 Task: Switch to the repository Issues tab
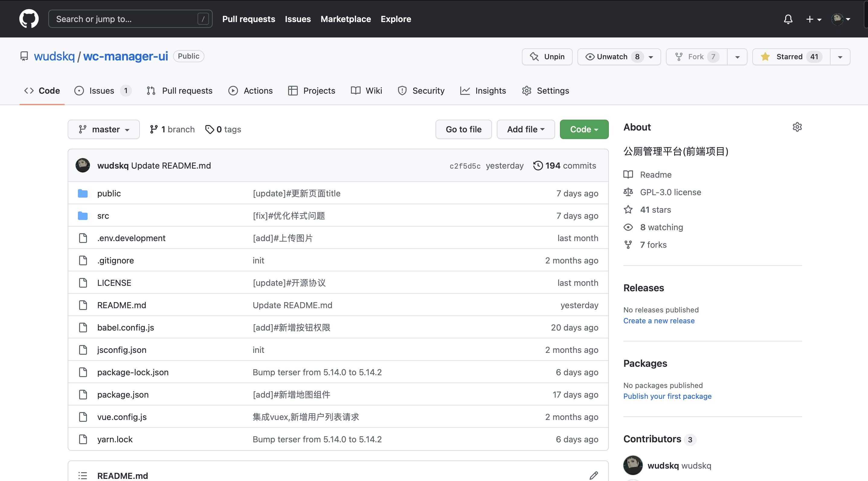click(x=103, y=91)
